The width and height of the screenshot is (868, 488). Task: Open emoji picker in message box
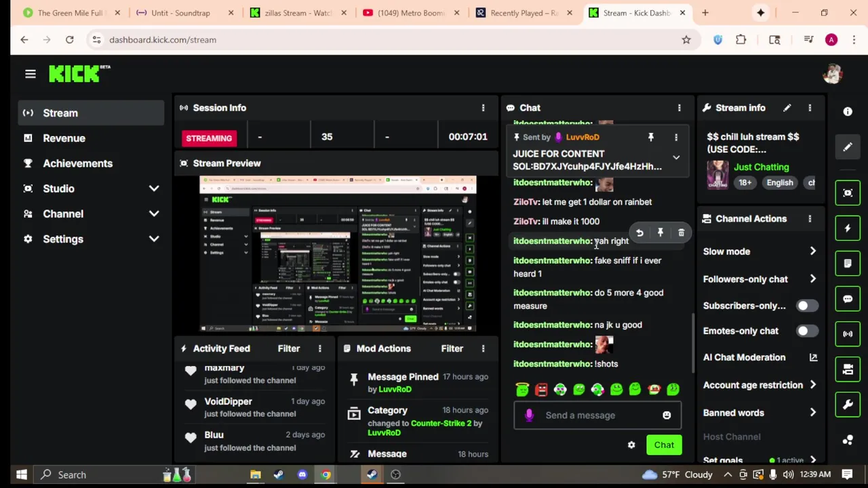667,415
